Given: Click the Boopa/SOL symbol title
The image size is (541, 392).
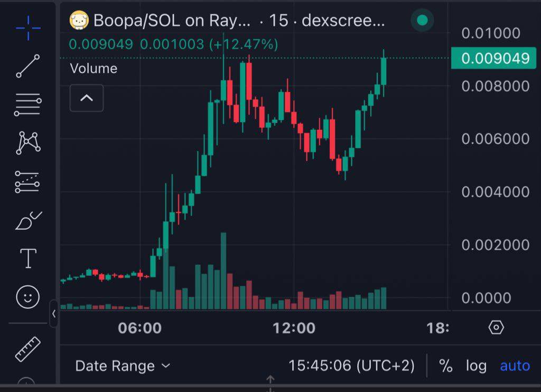Looking at the screenshot, I should [172, 21].
